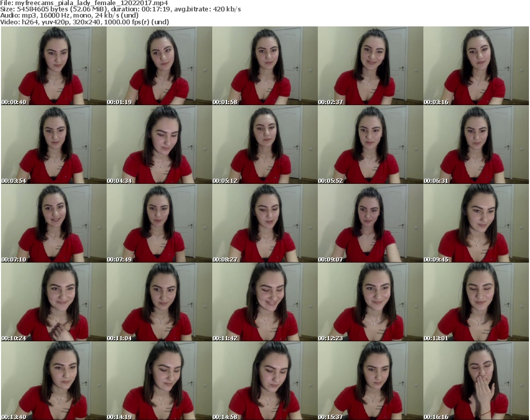Open the frame stamped 00:05:52
This screenshot has height=420, width=530.
coord(370,144)
